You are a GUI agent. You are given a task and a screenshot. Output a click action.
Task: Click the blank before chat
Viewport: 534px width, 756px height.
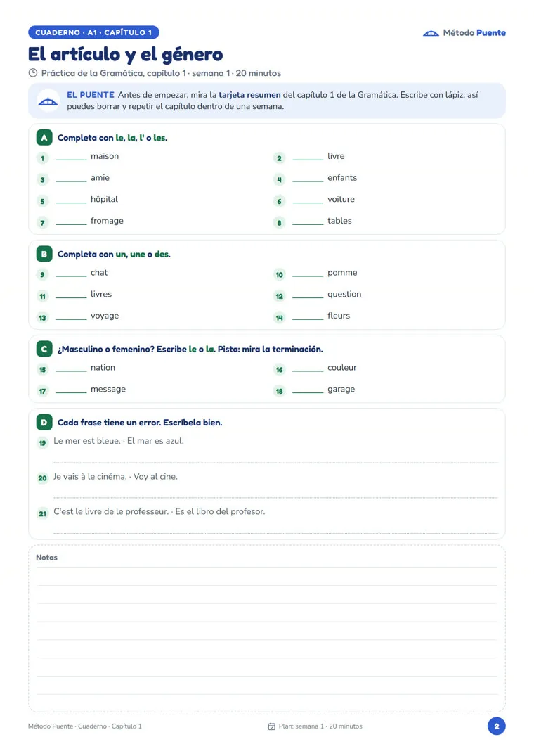pos(71,274)
